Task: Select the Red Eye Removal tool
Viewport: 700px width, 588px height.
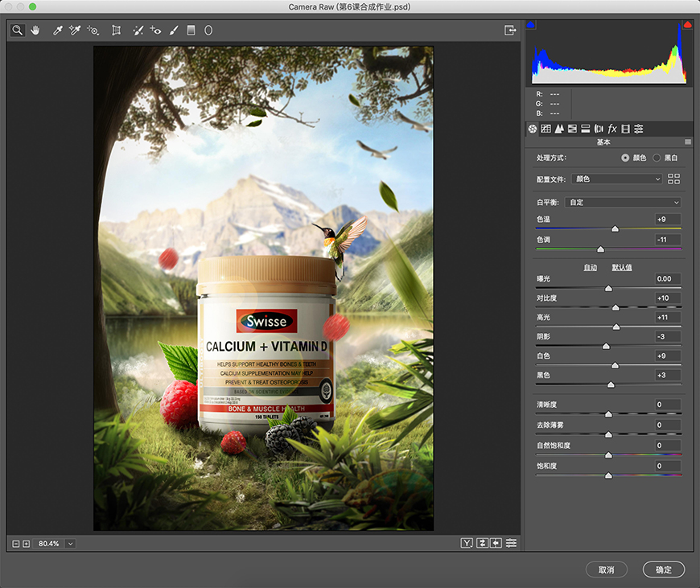Action: click(x=155, y=31)
